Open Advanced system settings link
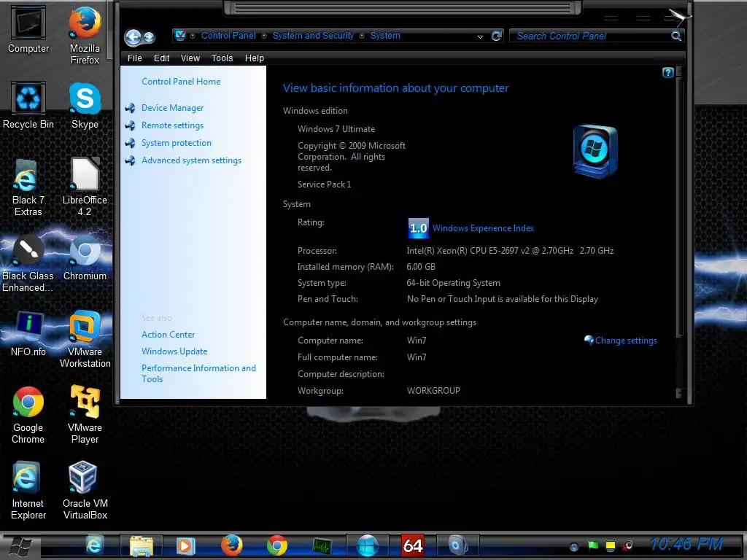The image size is (747, 560). [192, 160]
